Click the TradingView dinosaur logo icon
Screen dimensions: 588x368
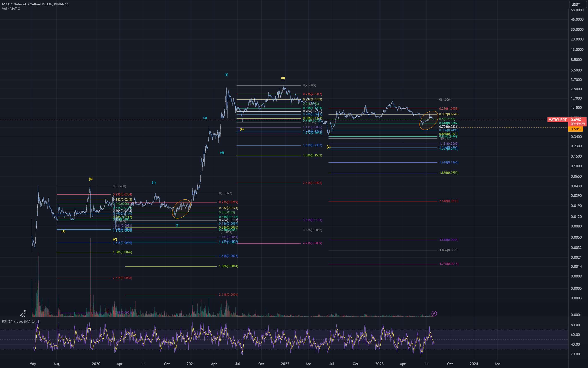pyautogui.click(x=23, y=313)
